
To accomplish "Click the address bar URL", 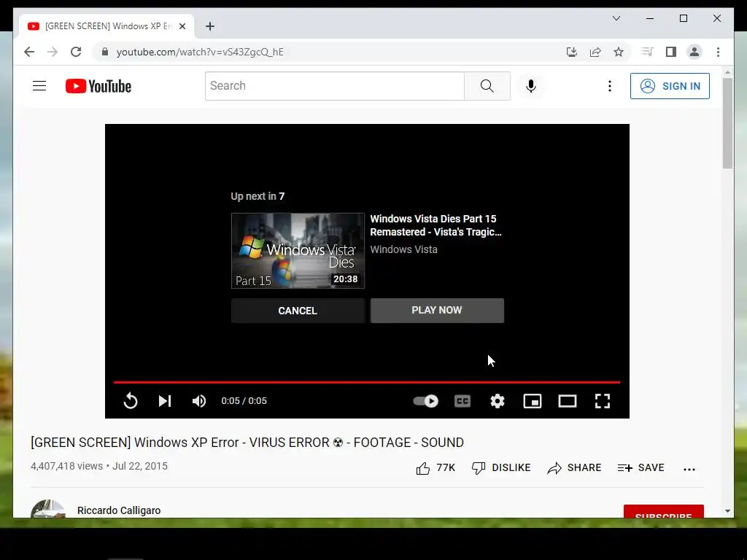I will pyautogui.click(x=200, y=52).
